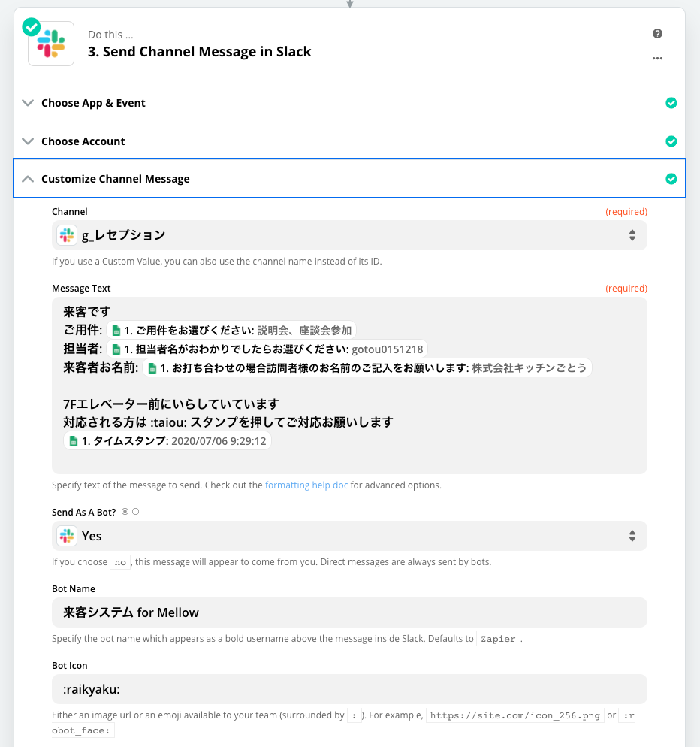Click the Slack icon inside the Channel selector
Viewport: 700px width, 747px height.
[x=67, y=234]
